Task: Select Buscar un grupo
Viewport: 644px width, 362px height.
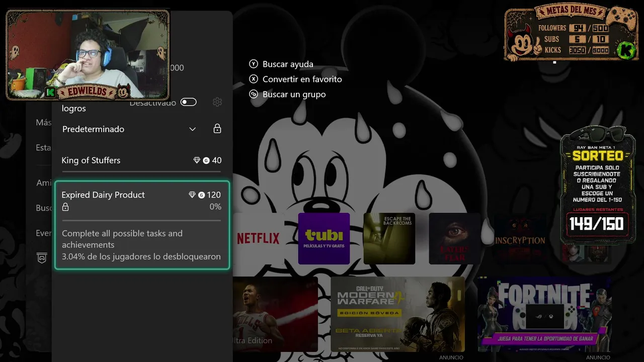Action: 294,95
